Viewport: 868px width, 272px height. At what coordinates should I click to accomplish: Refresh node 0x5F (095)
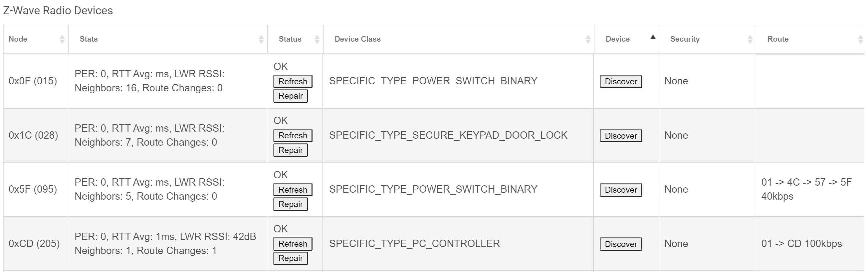click(293, 190)
